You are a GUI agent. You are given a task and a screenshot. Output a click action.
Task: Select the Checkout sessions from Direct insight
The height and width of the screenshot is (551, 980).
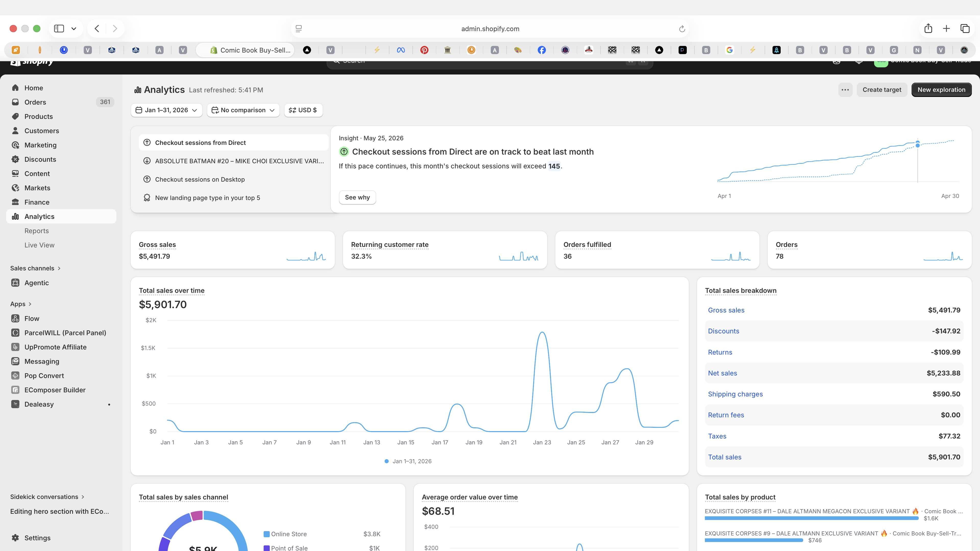coord(234,143)
